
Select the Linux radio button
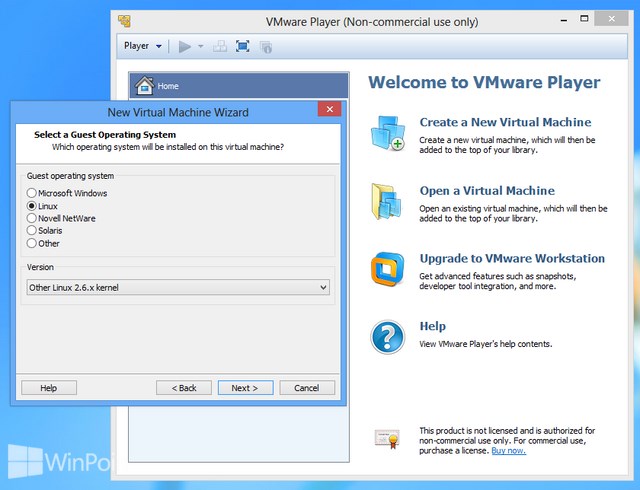[31, 206]
